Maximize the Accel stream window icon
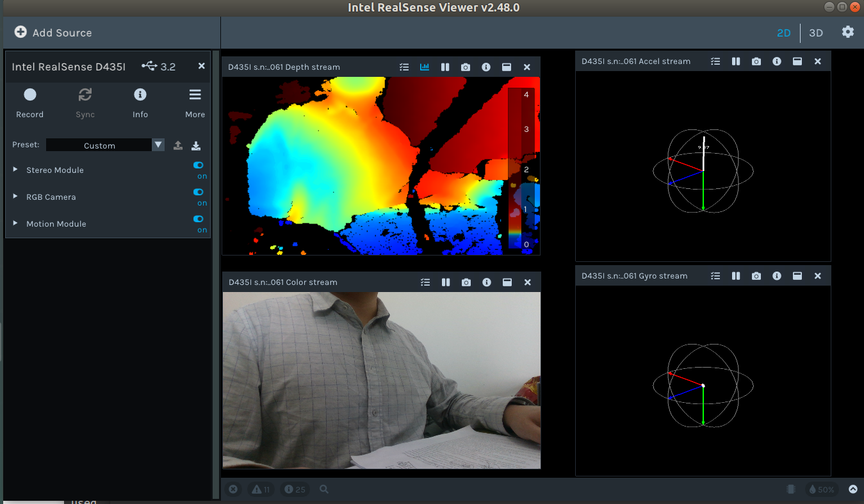This screenshot has height=504, width=864. click(x=797, y=61)
